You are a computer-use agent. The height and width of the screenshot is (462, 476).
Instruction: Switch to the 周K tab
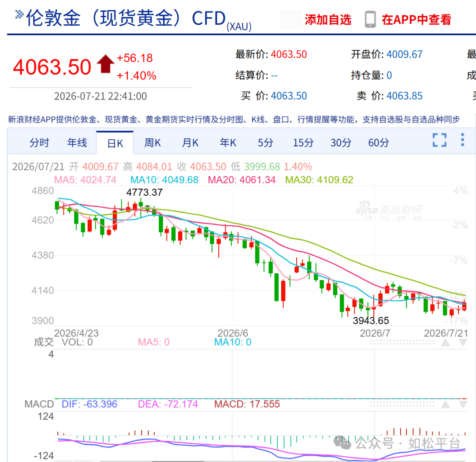pos(152,142)
